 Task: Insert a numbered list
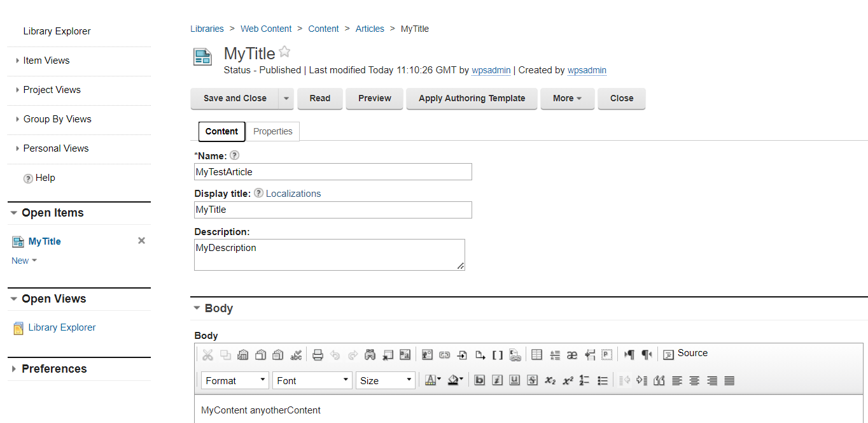point(585,380)
